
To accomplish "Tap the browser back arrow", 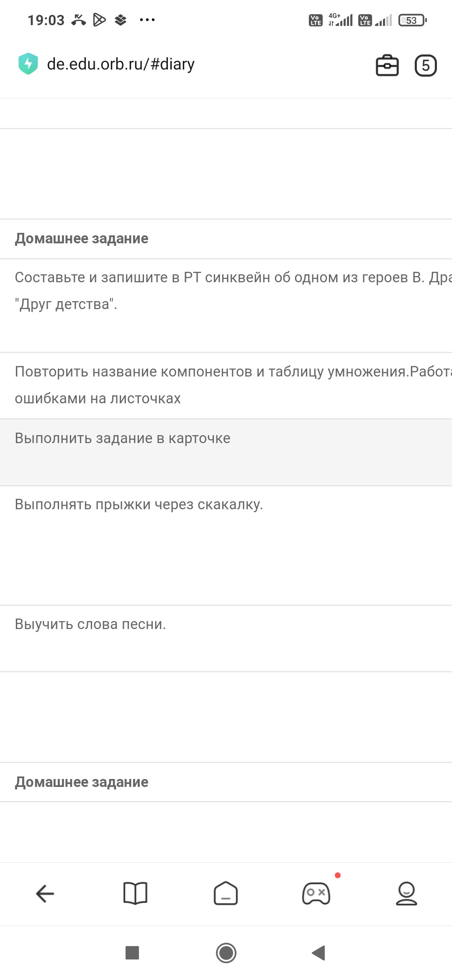I will click(45, 894).
